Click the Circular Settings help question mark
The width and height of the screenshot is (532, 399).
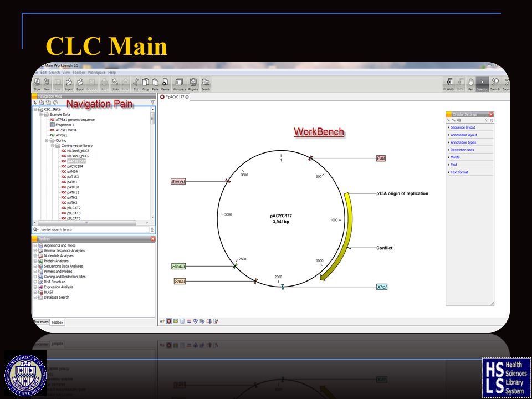point(486,120)
